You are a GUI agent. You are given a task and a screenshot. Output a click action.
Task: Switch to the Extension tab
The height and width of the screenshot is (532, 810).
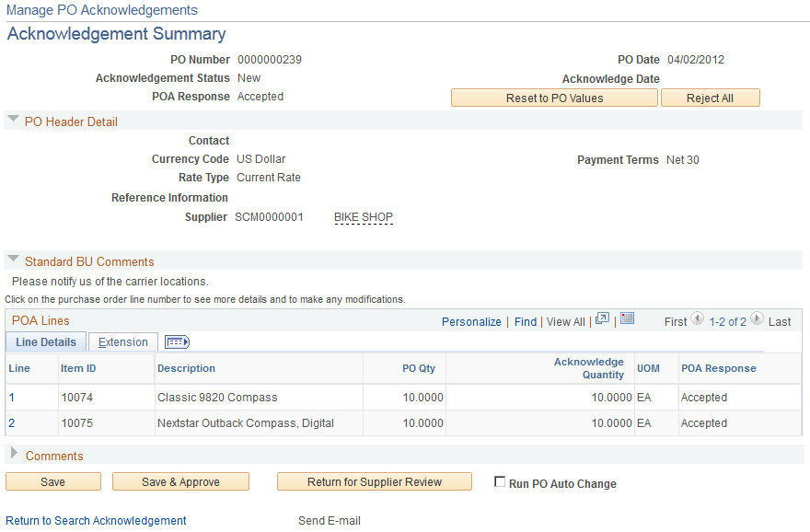[x=122, y=341]
